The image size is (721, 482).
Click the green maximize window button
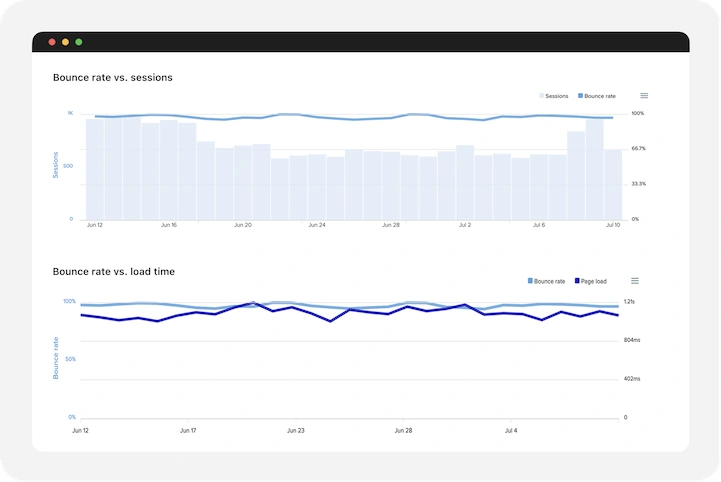(79, 42)
